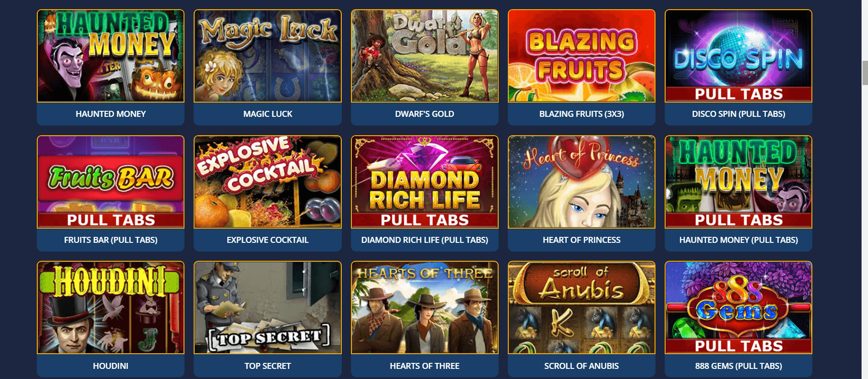Select Haunted Money Pull Tabs image with Frankenstein
This screenshot has height=379, width=868.
(x=738, y=182)
